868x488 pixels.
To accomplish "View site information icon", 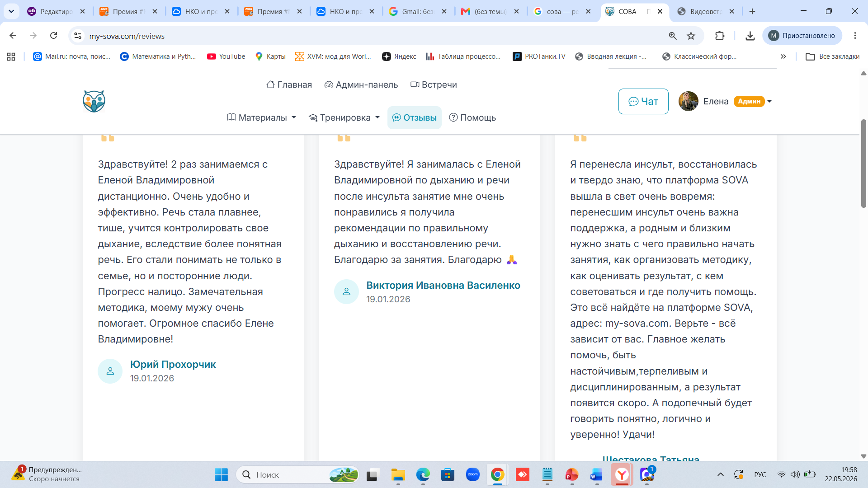I will 78,36.
